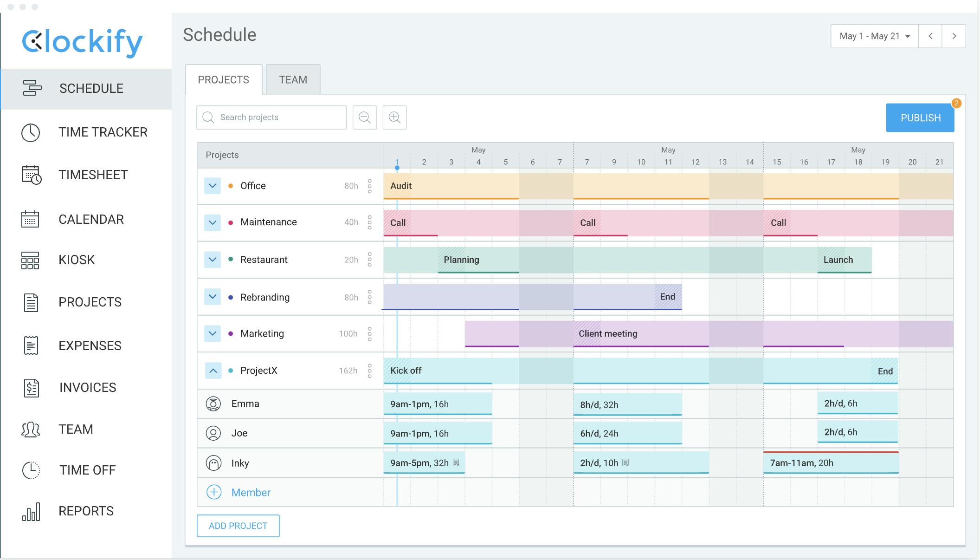Open the Invoices dollar-sheet icon
The height and width of the screenshot is (560, 980).
coord(31,388)
